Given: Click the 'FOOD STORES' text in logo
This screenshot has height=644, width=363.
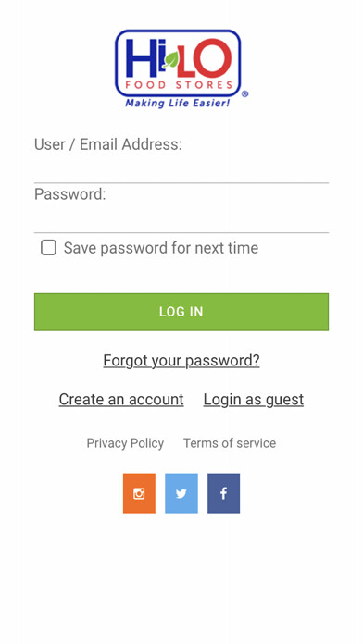Looking at the screenshot, I should pyautogui.click(x=179, y=85).
